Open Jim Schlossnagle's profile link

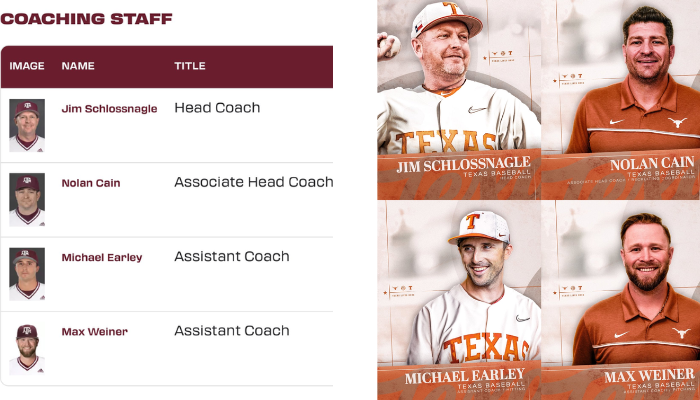coord(109,108)
